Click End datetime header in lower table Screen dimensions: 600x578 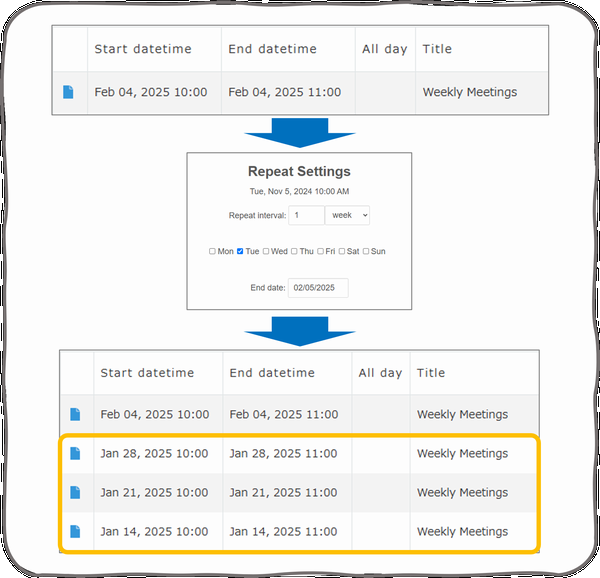272,373
